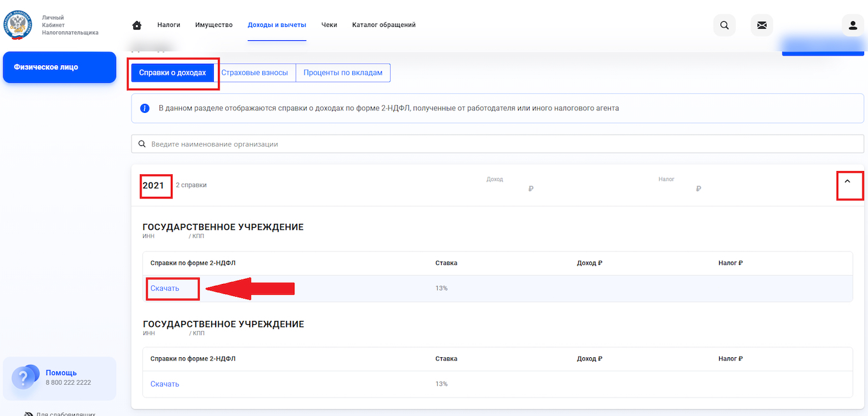Image resolution: width=868 pixels, height=416 pixels.
Task: Click the help question mark icon
Action: click(x=24, y=378)
